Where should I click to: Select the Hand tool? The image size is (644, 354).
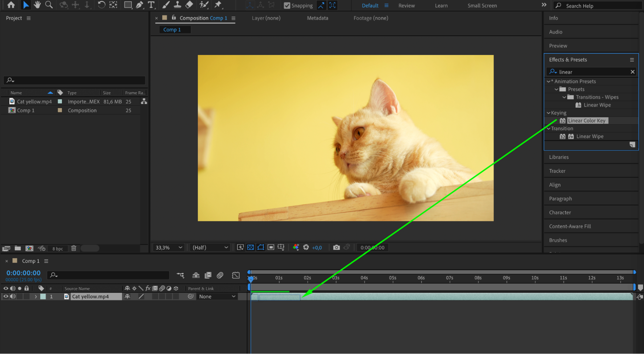37,5
